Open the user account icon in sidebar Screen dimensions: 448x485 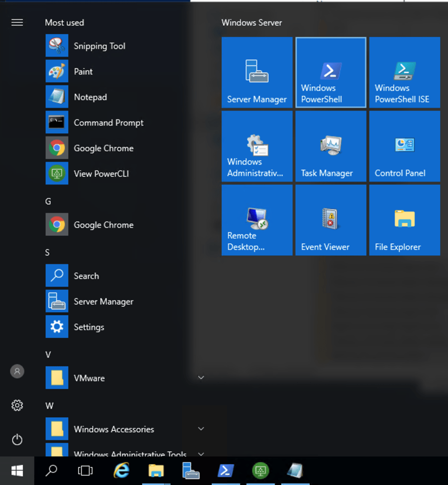(17, 371)
